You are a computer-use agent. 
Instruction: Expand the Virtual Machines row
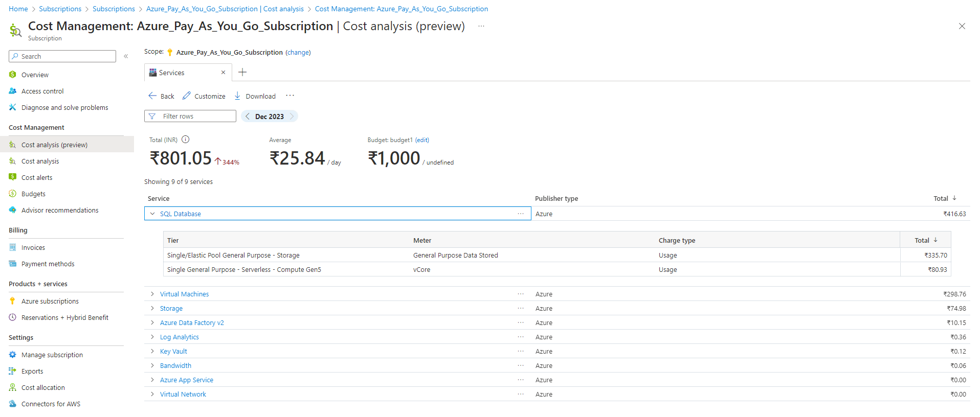[x=152, y=294]
